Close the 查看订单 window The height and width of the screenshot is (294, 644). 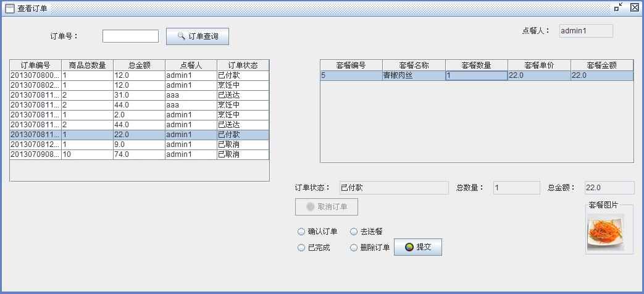point(635,7)
